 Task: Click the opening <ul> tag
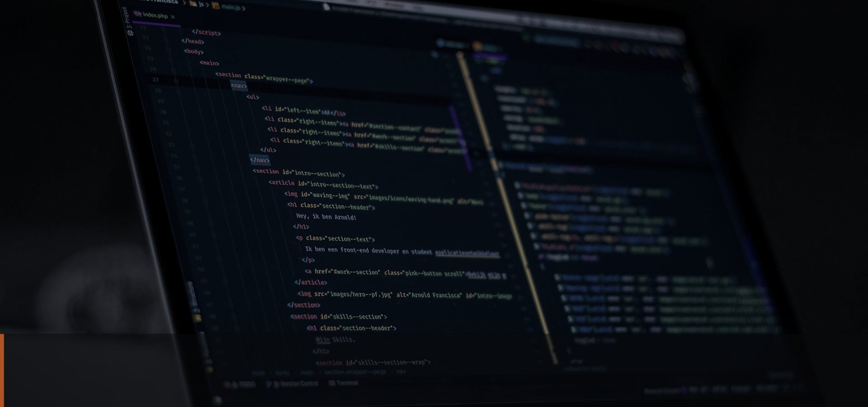tap(253, 97)
